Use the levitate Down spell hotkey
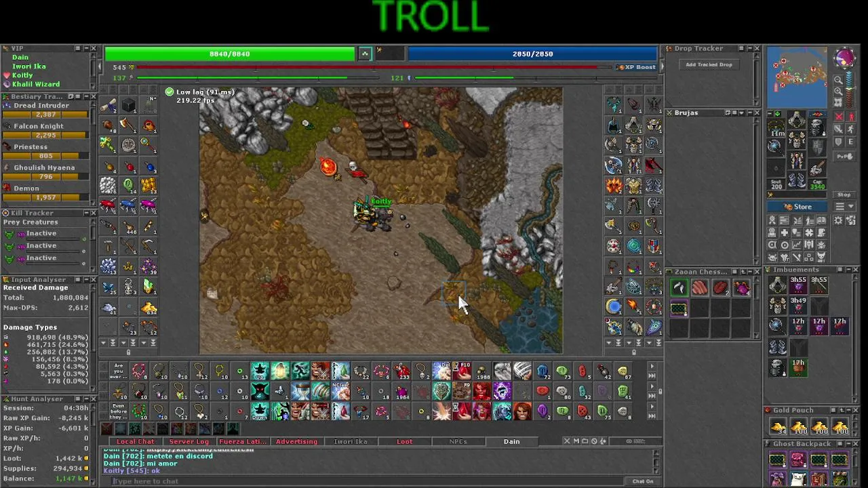This screenshot has width=868, height=488. coord(260,411)
